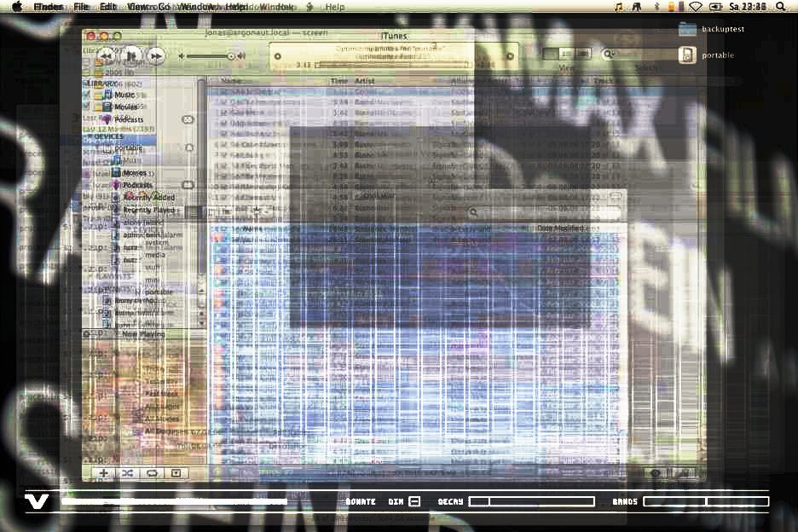Click the menu bar clock

748,7
